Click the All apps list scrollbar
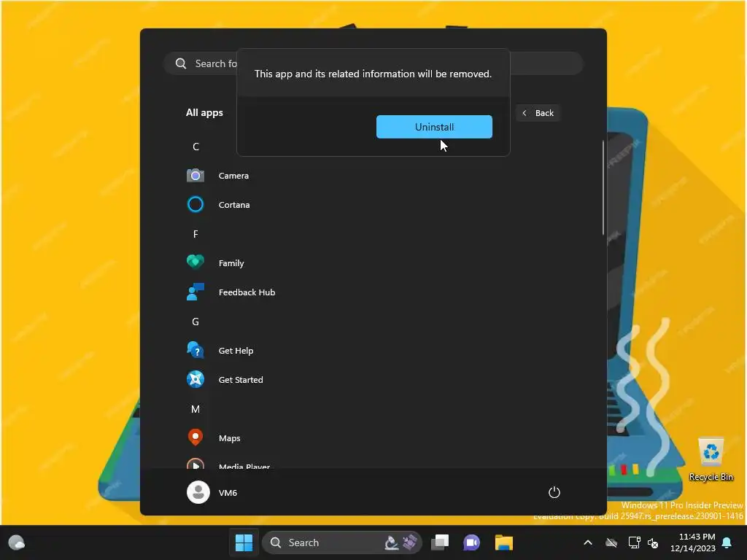747x560 pixels. click(x=603, y=187)
